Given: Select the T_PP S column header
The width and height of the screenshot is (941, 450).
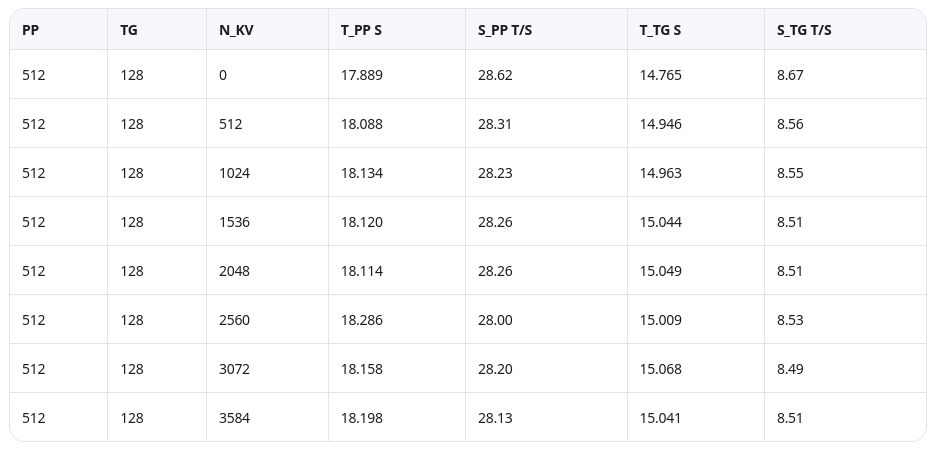Looking at the screenshot, I should click(x=361, y=30).
